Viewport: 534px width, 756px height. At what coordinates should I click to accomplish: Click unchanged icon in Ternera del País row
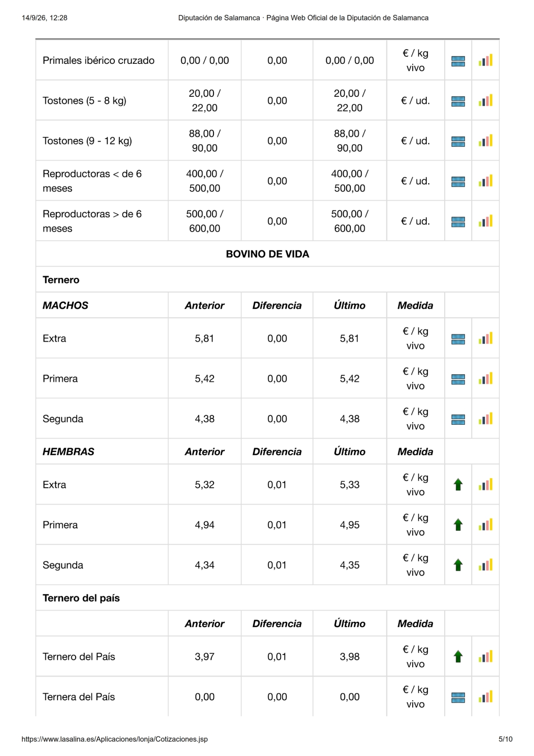[x=458, y=697]
